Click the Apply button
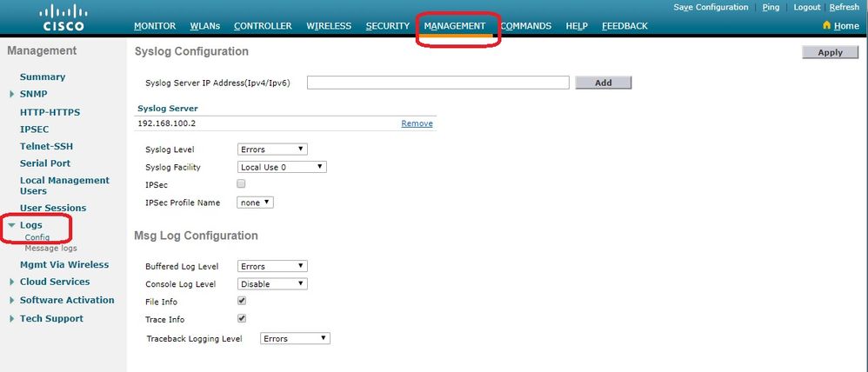868x372 pixels. [x=831, y=53]
